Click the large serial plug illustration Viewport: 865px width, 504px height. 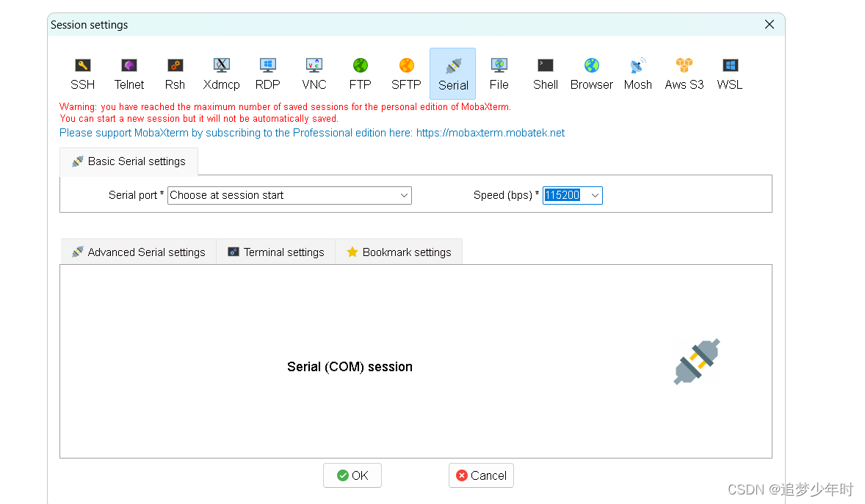coord(697,362)
